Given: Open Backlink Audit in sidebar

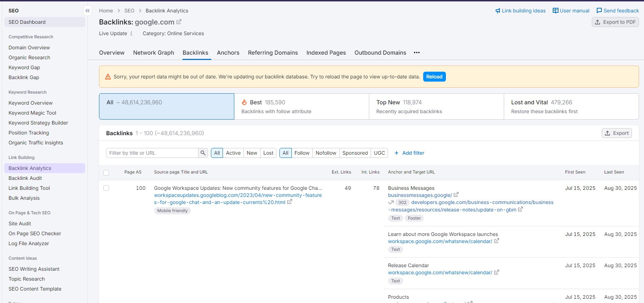Looking at the screenshot, I should coord(25,178).
